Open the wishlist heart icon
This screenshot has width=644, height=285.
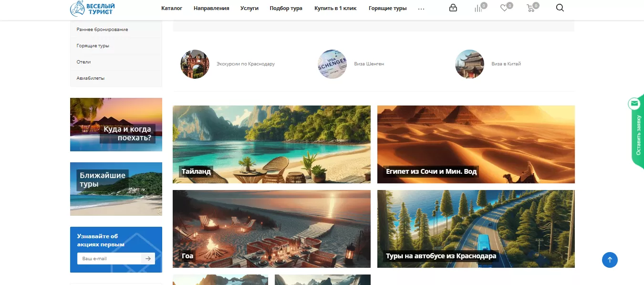504,8
